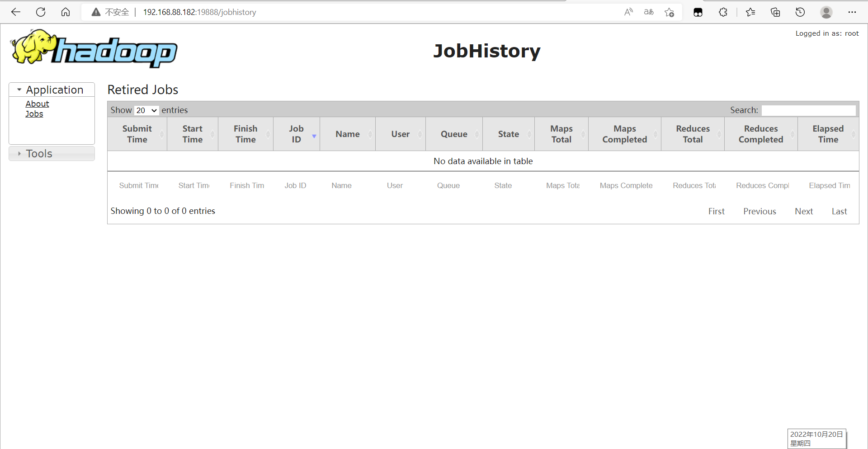
Task: Click the JobHistory page title
Action: click(x=487, y=51)
